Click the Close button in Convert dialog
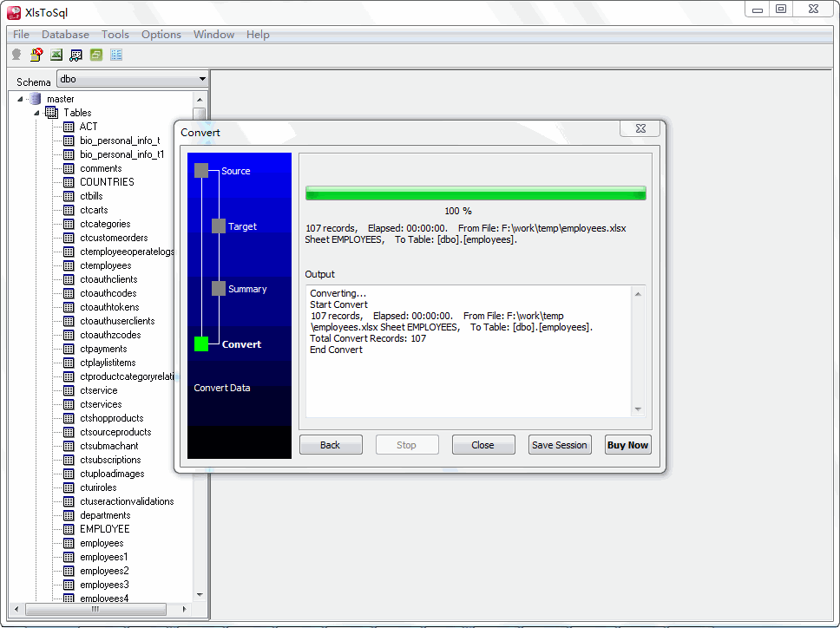Viewport: 840px width, 628px height. point(483,445)
